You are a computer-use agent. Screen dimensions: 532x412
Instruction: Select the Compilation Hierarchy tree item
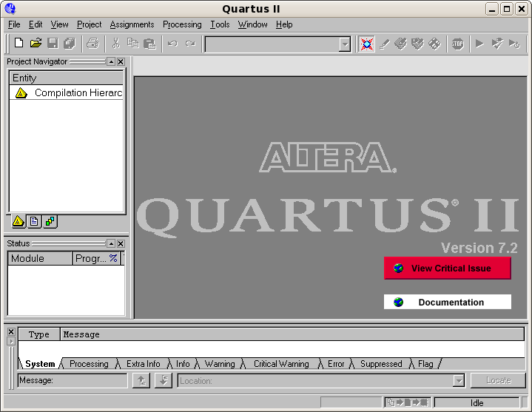(78, 93)
